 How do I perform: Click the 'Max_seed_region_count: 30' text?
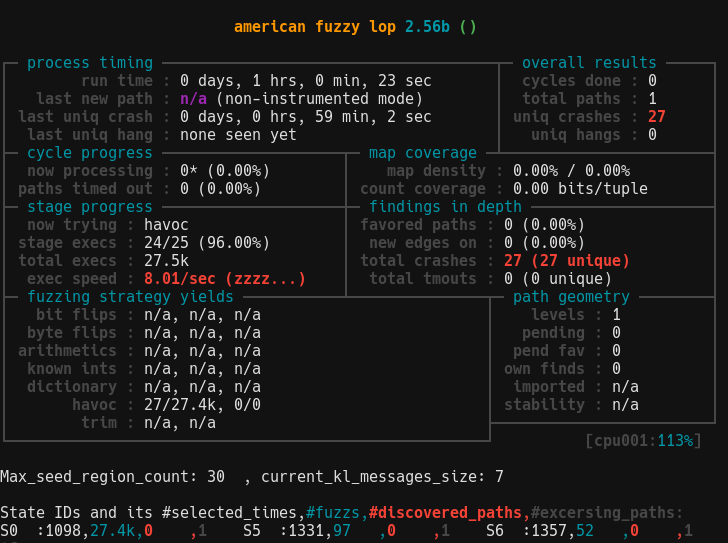112,477
